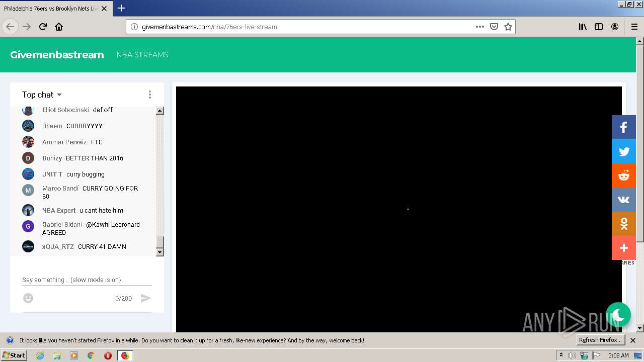Select message 'u cant hate him'
The image size is (644, 362).
click(101, 210)
